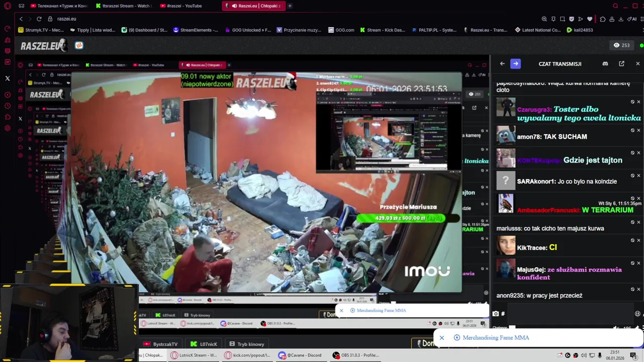Open Stream - Kick Dashboard bookmark

[x=382, y=30]
